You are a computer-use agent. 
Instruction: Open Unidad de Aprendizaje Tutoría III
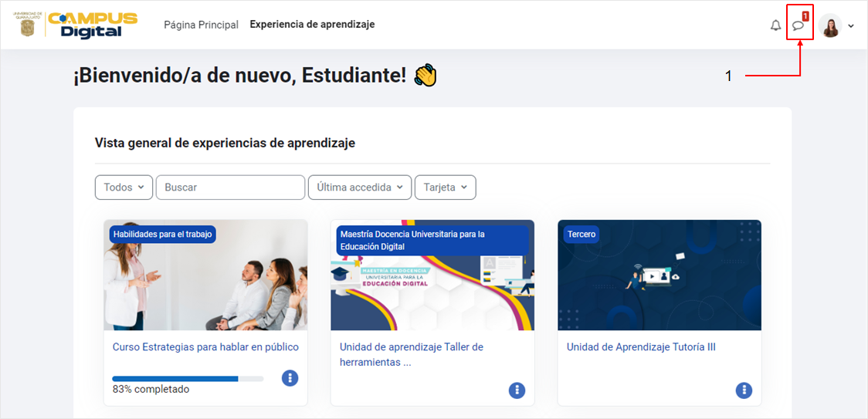coord(641,347)
